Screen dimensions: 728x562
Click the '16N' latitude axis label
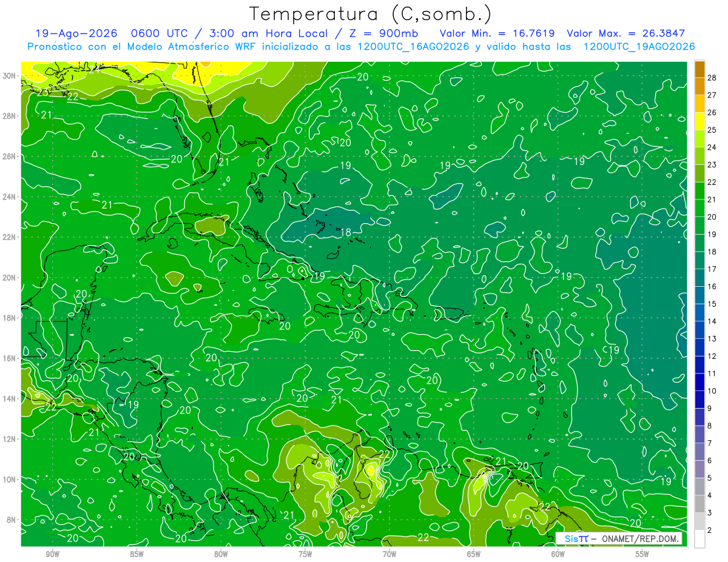click(8, 358)
